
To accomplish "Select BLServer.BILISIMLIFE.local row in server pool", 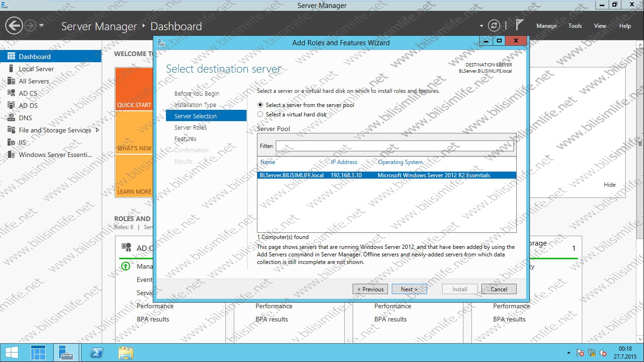I will click(x=387, y=175).
